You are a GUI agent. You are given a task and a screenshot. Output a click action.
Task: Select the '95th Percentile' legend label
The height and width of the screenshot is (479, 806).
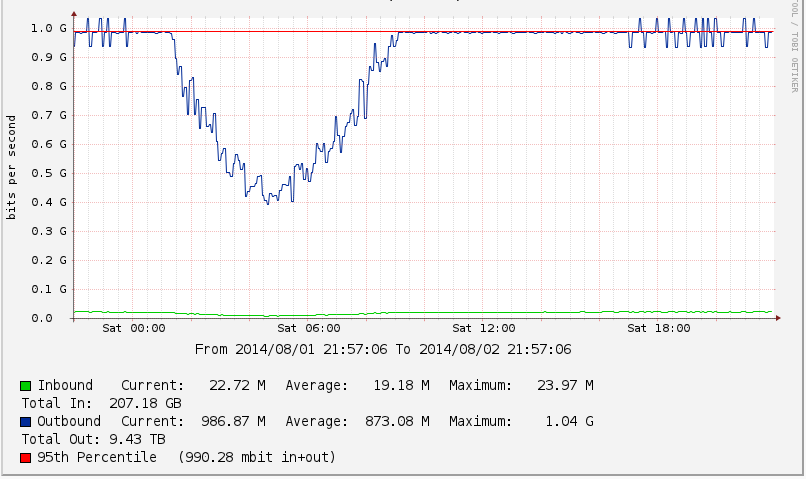click(97, 457)
